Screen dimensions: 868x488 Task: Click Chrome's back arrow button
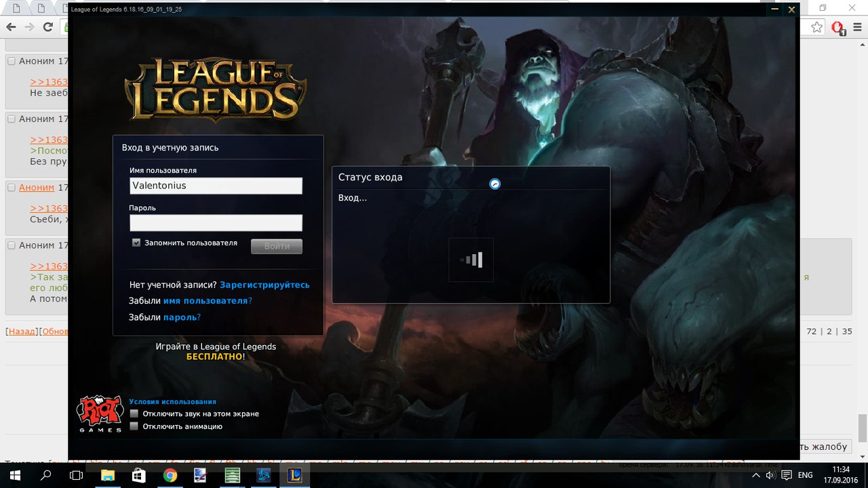(x=10, y=27)
